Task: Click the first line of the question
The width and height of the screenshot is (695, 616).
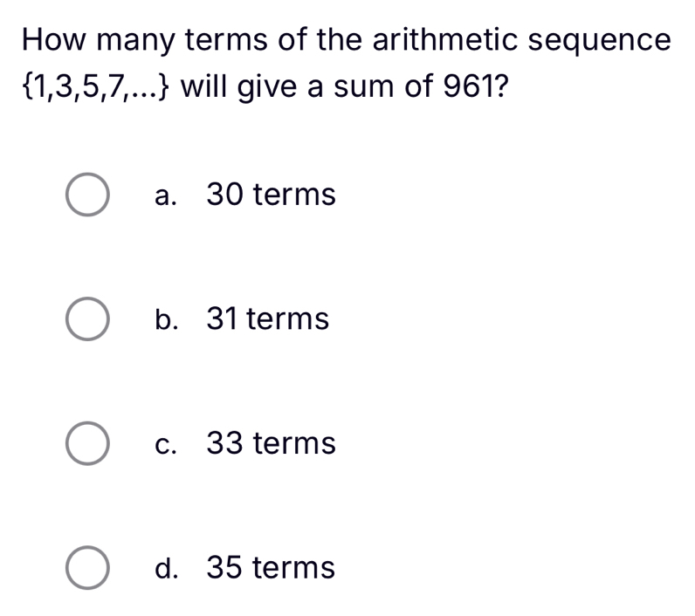Action: coord(347,41)
